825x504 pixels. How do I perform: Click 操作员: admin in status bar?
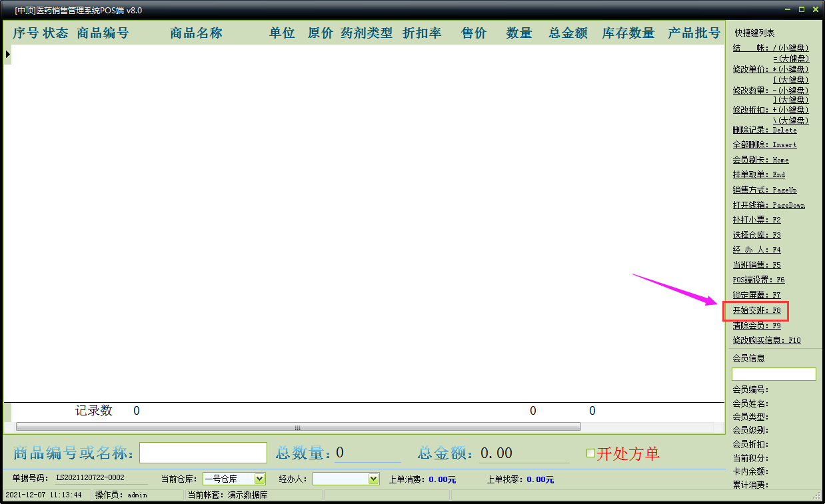pyautogui.click(x=121, y=495)
